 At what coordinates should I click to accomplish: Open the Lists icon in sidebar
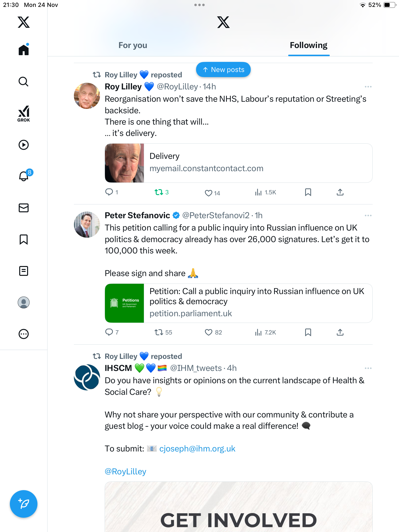point(24,271)
